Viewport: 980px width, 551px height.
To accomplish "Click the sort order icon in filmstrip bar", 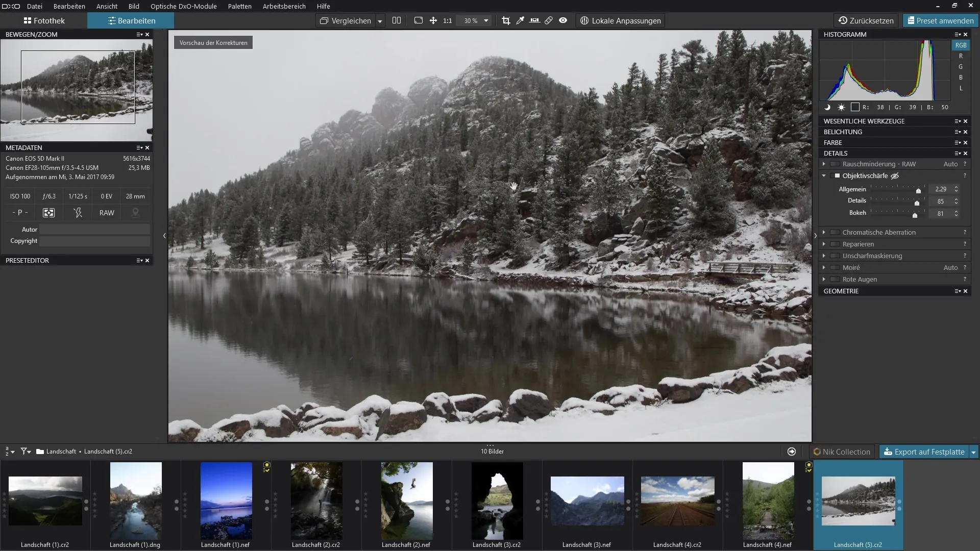I will 9,452.
